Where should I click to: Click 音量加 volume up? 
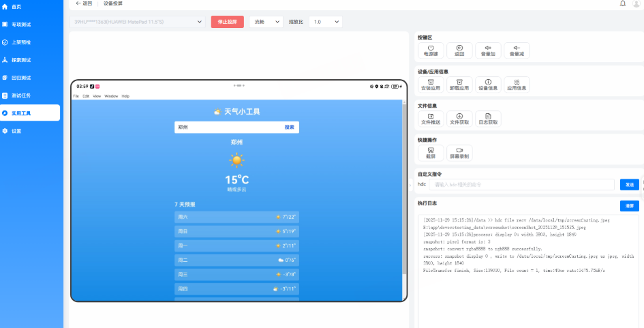click(489, 50)
